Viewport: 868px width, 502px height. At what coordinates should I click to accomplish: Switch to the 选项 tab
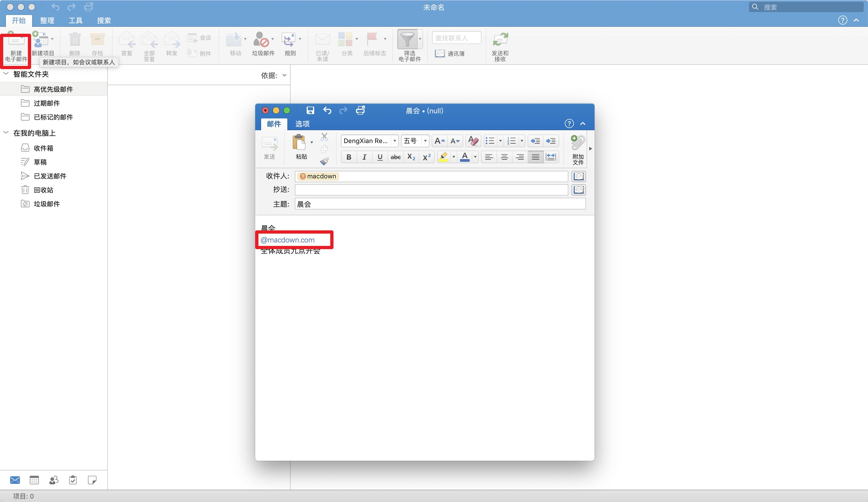pos(302,124)
